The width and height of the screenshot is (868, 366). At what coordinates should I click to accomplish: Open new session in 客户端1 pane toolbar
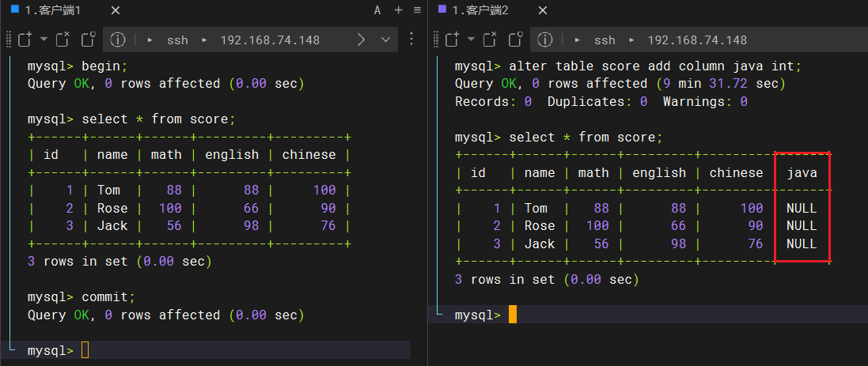(25, 40)
